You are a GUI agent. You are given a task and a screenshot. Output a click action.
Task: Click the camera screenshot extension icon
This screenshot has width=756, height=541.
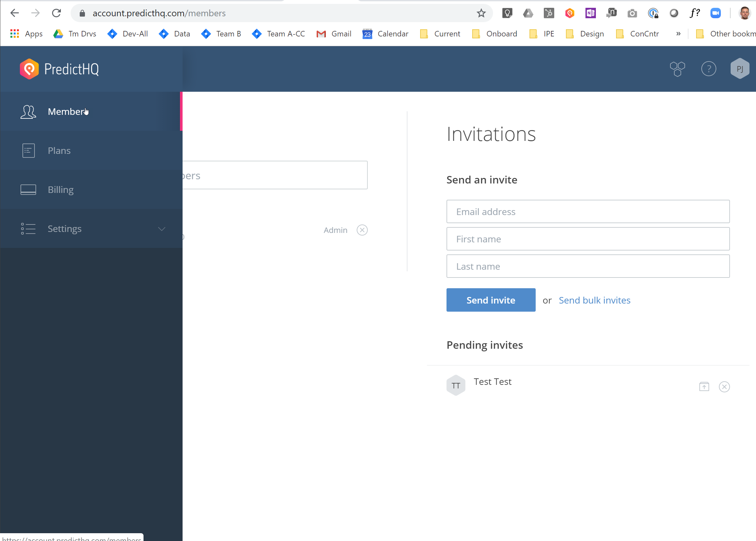632,13
